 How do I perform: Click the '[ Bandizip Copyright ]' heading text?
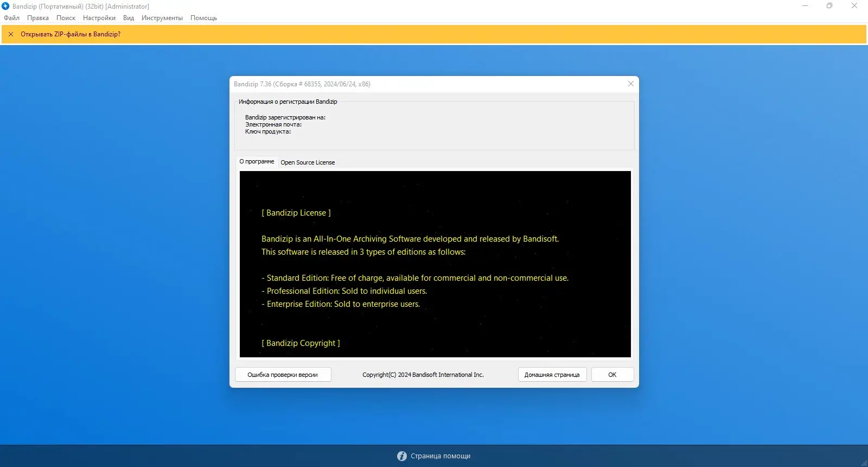[301, 343]
